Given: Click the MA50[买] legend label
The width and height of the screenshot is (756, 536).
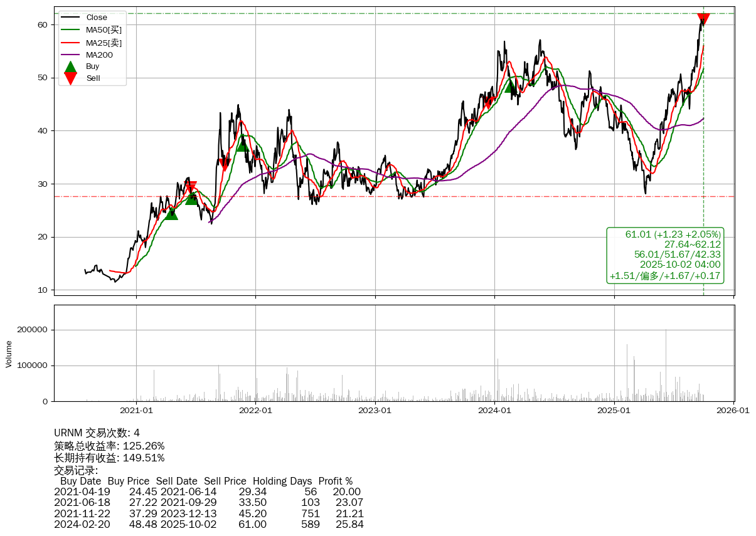Looking at the screenshot, I should click(104, 30).
